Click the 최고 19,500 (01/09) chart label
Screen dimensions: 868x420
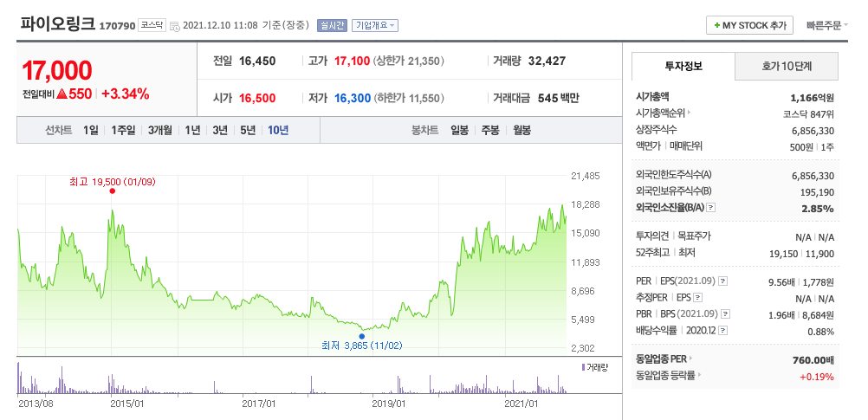click(113, 181)
